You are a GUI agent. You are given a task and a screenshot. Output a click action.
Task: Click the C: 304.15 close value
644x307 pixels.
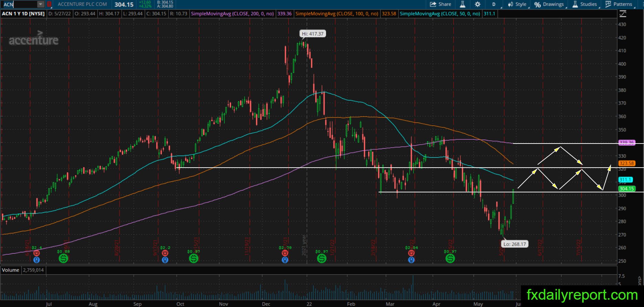156,14
